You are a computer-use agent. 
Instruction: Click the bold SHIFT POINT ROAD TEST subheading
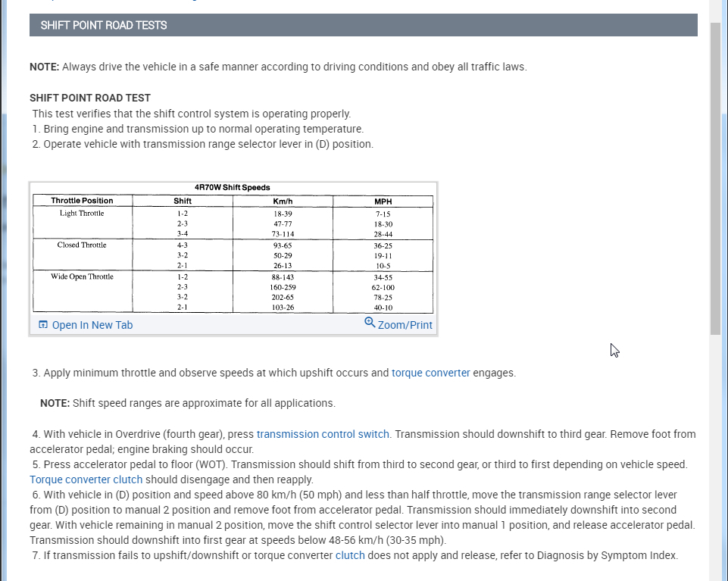90,98
